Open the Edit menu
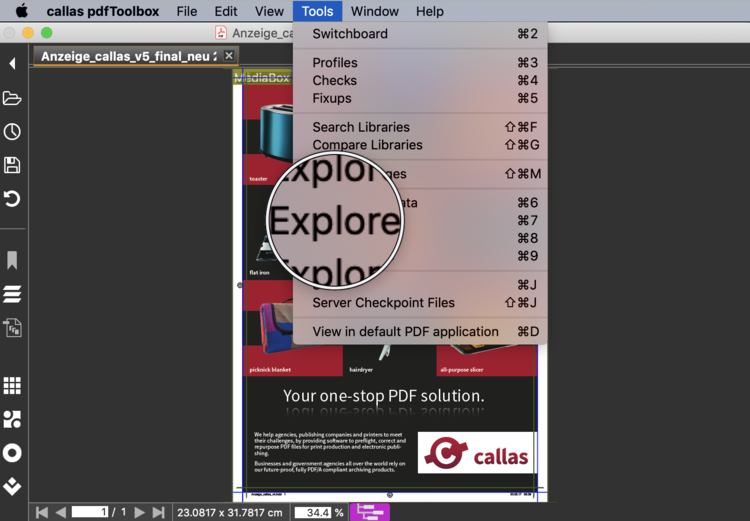 tap(226, 11)
